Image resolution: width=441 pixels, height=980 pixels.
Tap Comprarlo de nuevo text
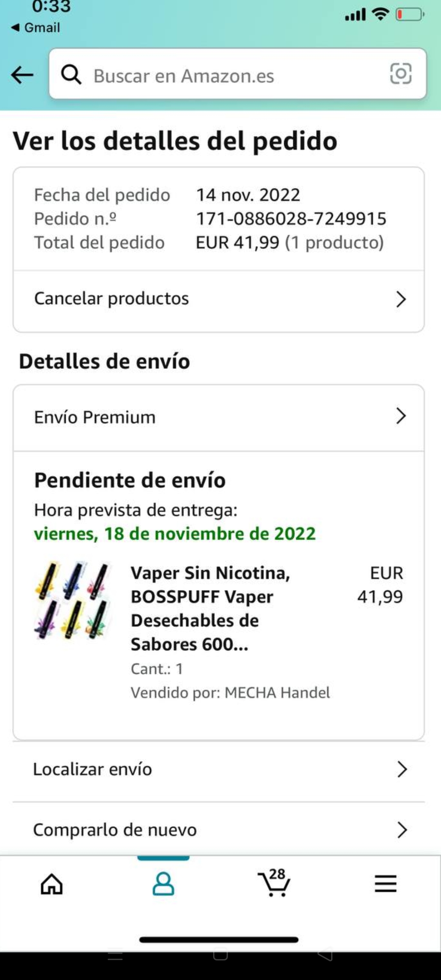click(x=115, y=830)
